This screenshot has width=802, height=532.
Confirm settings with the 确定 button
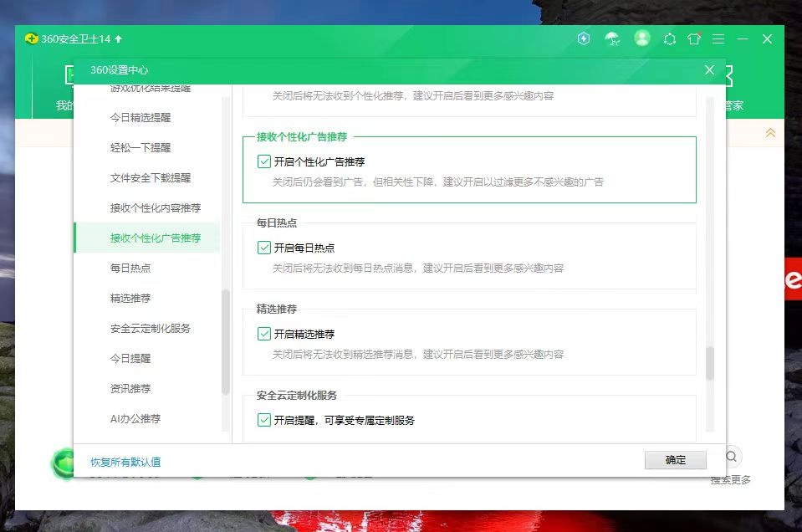coord(675,460)
